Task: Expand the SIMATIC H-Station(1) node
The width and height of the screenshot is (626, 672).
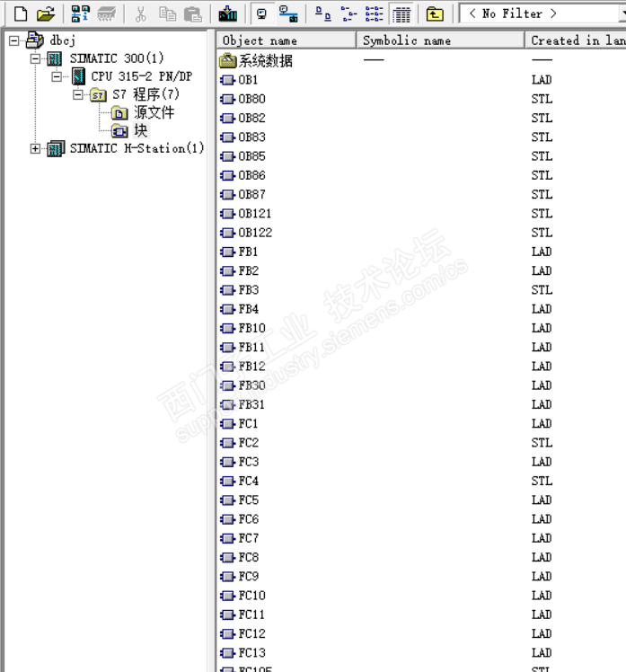Action: pos(36,149)
